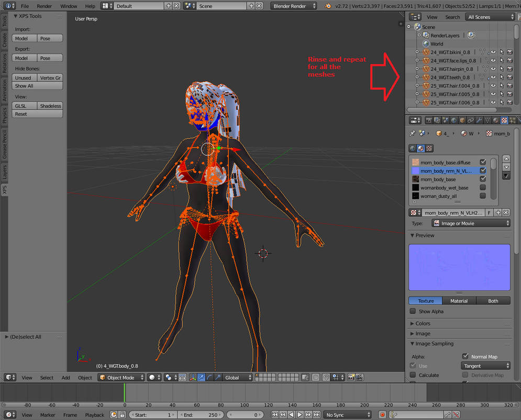
Task: Toggle the Show Alpha checkbox
Action: [413, 311]
